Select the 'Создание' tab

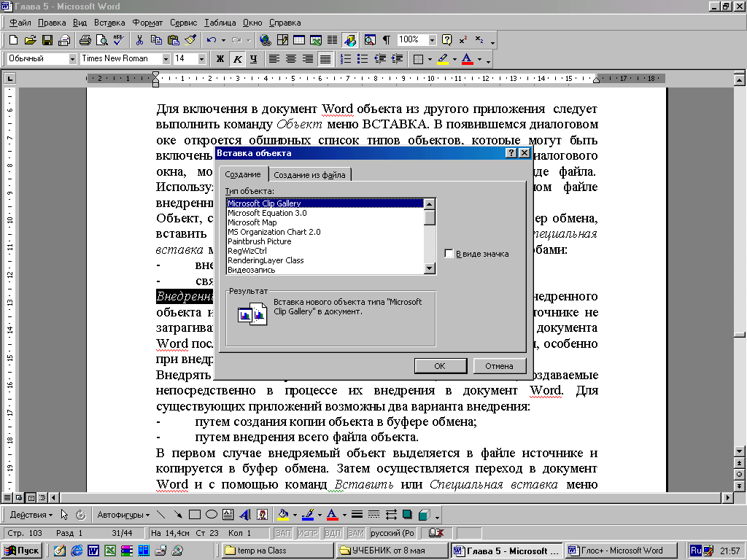243,174
